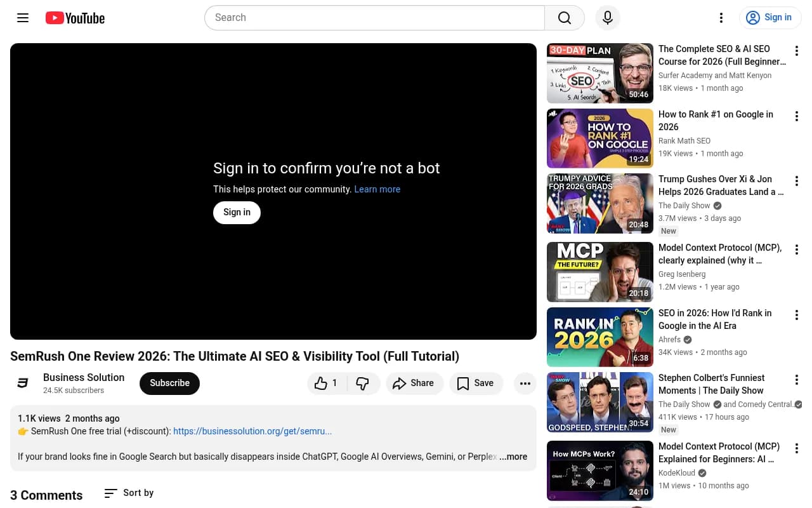Image resolution: width=812 pixels, height=508 pixels.
Task: Click Sign in inside the video player
Action: 237,212
